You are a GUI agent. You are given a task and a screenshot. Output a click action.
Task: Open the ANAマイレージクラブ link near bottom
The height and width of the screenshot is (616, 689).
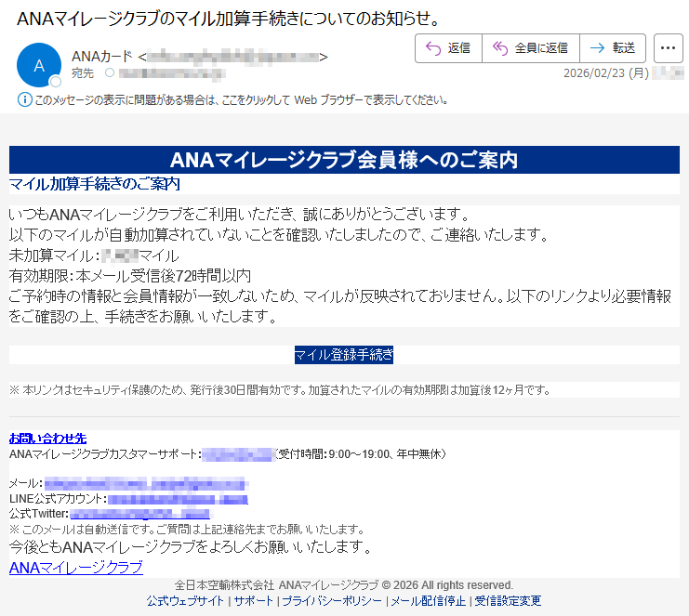pos(76,568)
